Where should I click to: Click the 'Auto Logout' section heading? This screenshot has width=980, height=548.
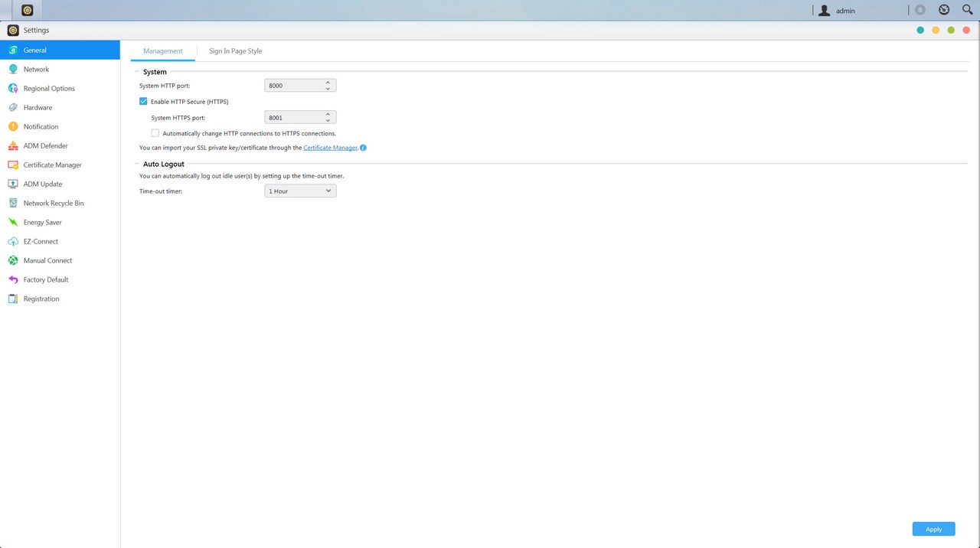pyautogui.click(x=164, y=164)
